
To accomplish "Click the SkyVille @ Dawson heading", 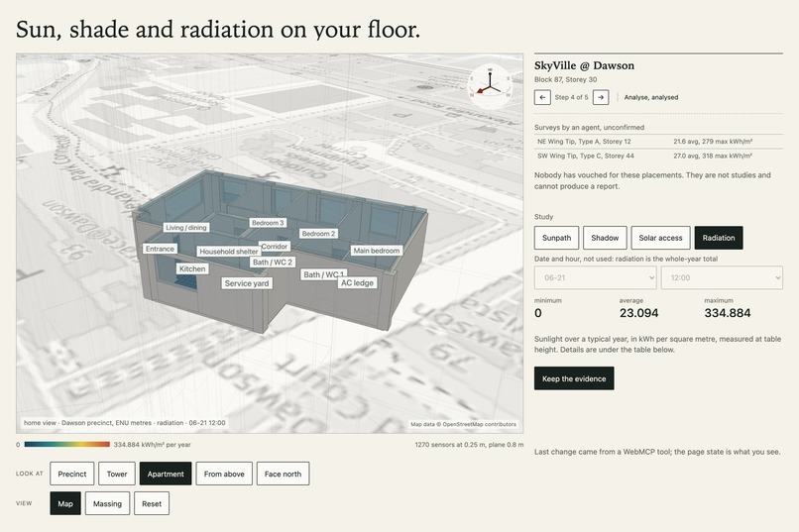I will 585,65.
